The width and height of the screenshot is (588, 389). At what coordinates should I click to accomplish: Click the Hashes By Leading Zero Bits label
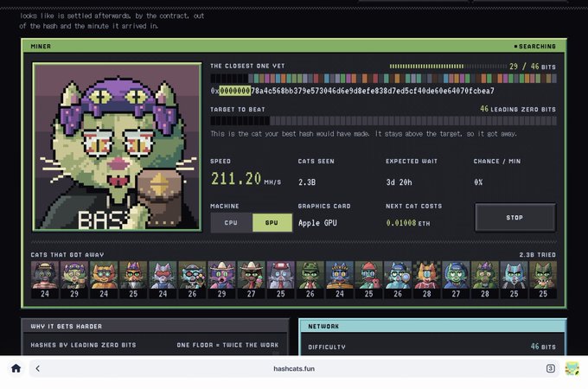click(x=83, y=345)
